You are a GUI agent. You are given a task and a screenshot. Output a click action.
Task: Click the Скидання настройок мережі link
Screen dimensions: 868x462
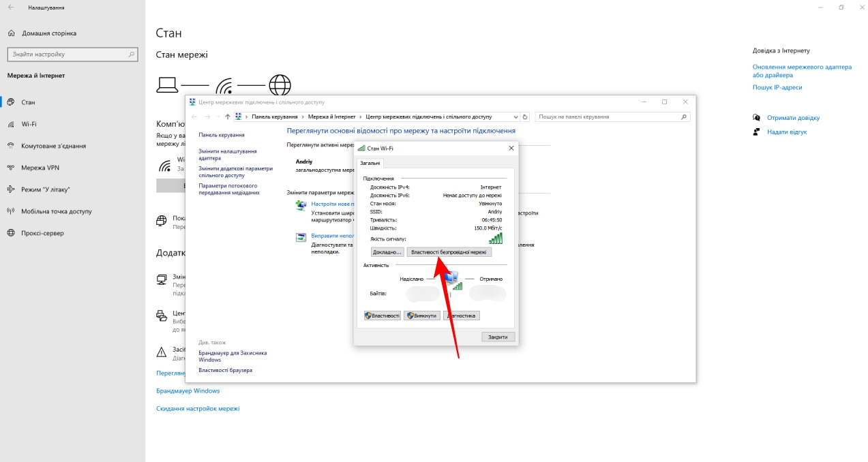click(198, 409)
